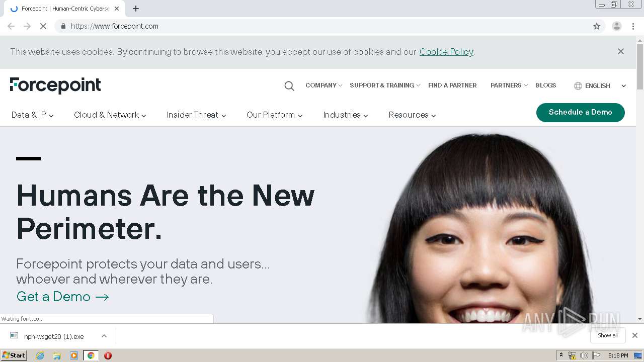This screenshot has width=644, height=362.
Task: Expand the Resources menu
Action: [413, 115]
